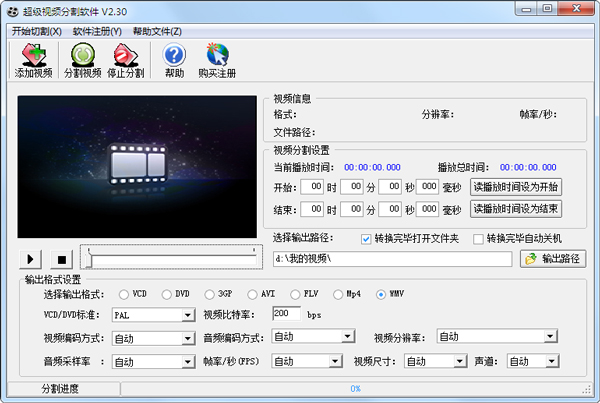The image size is (600, 403).
Task: Expand the VCD/DVD标准 PAL dropdown
Action: pyautogui.click(x=187, y=315)
